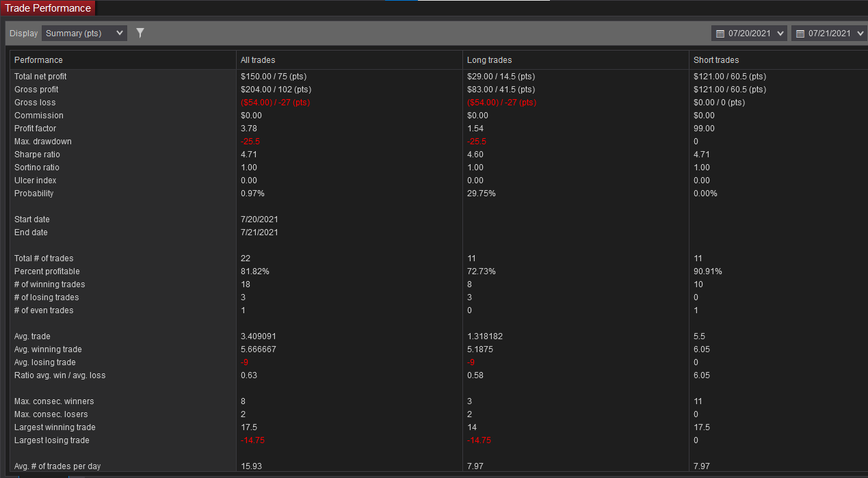This screenshot has height=478, width=868.
Task: Select the Avg. trade row label
Action: pos(32,336)
